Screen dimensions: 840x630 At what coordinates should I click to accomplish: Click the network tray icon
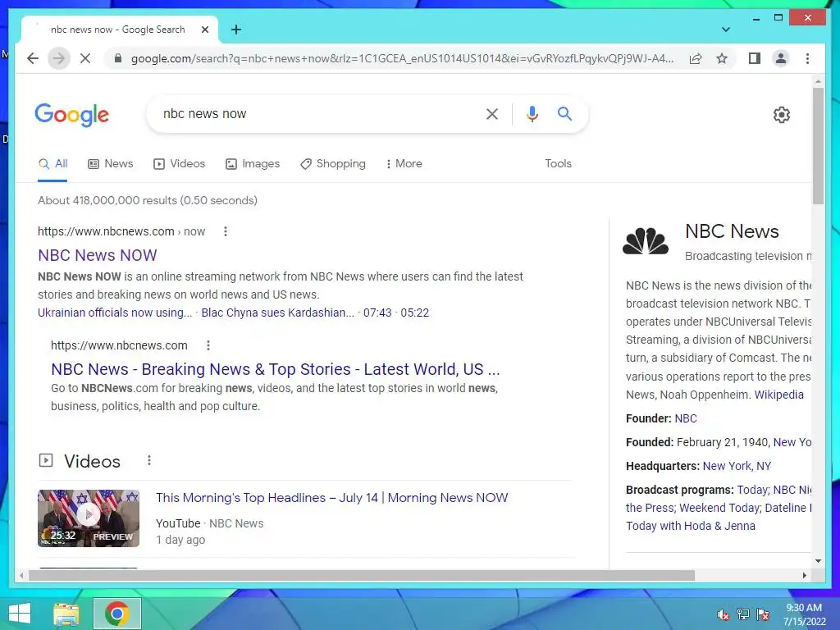tap(743, 614)
